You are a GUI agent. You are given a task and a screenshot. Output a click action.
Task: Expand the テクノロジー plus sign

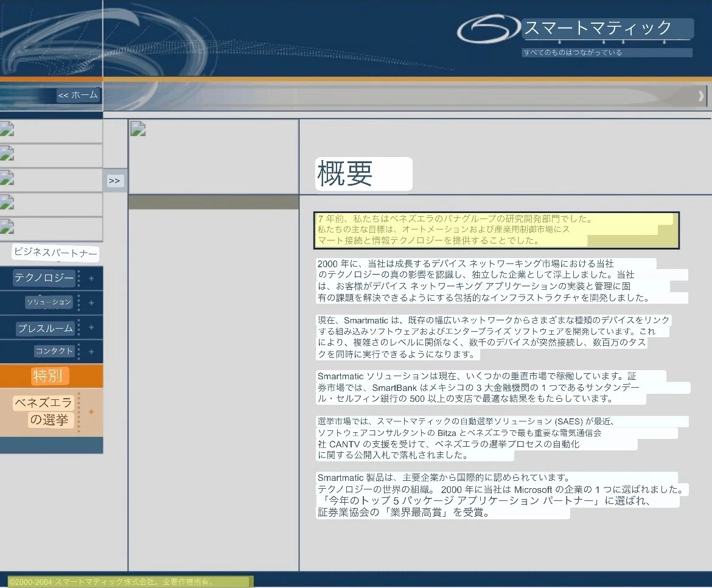[91, 278]
